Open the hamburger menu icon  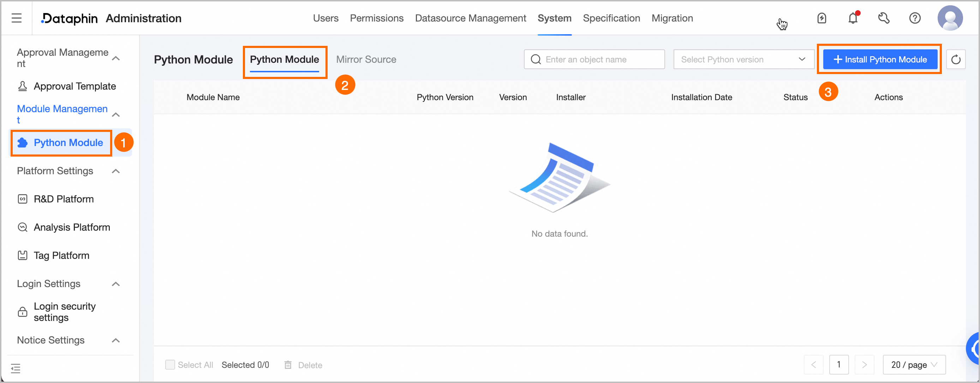(16, 18)
